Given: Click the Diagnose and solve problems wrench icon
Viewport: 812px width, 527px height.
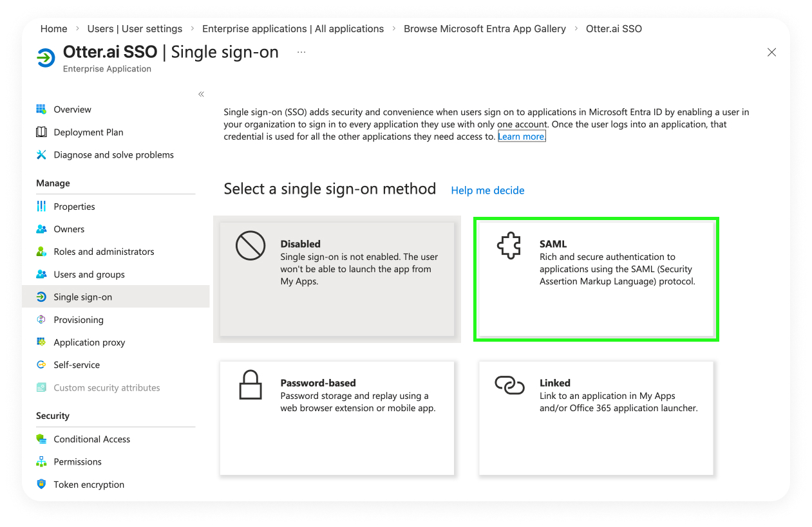Looking at the screenshot, I should point(41,154).
